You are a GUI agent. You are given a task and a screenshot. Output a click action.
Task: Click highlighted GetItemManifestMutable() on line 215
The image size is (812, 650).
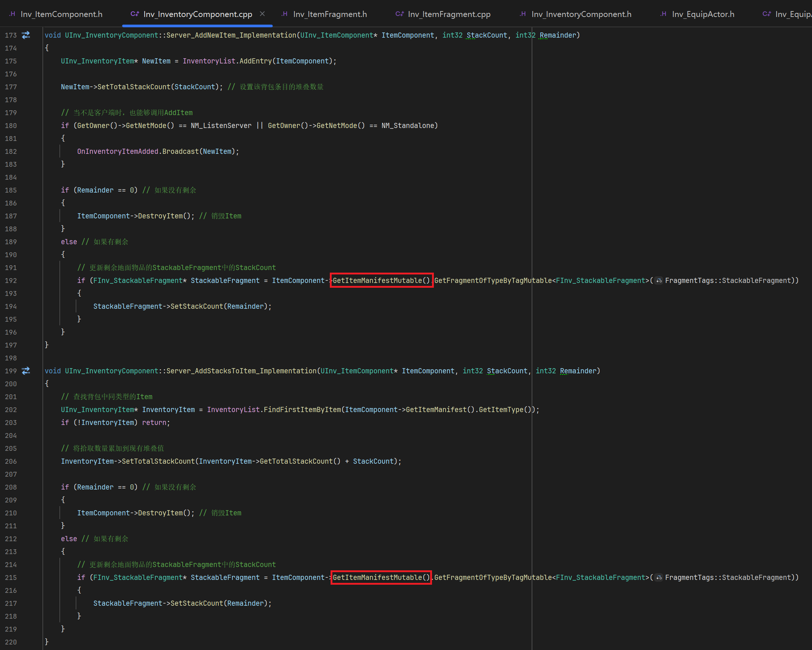click(381, 578)
